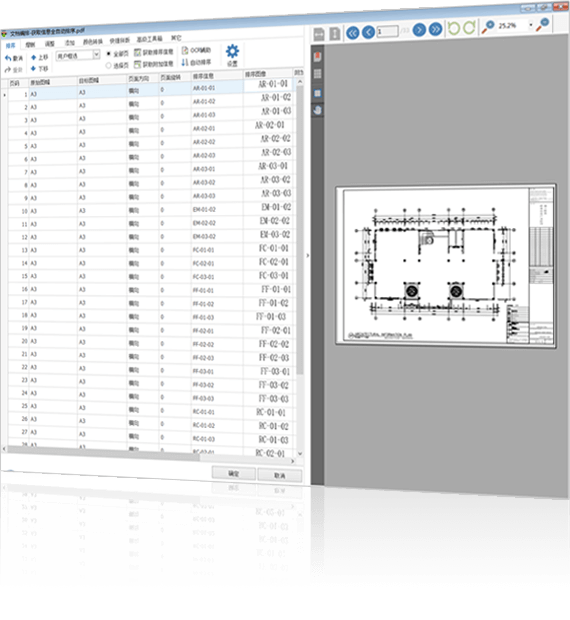Click the undo 撤消 arrow icon
The image size is (570, 620).
8,59
